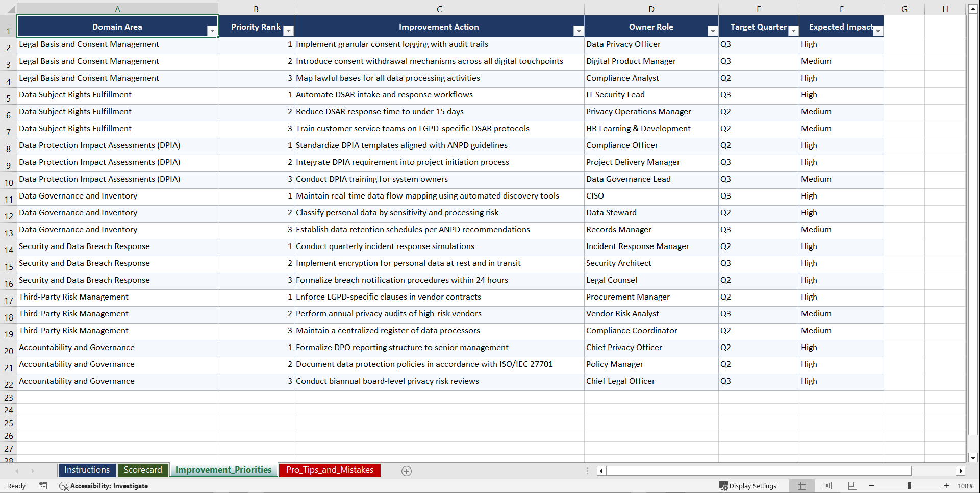Click the vertical scrollbar down arrow
The image size is (980, 493).
973,458
